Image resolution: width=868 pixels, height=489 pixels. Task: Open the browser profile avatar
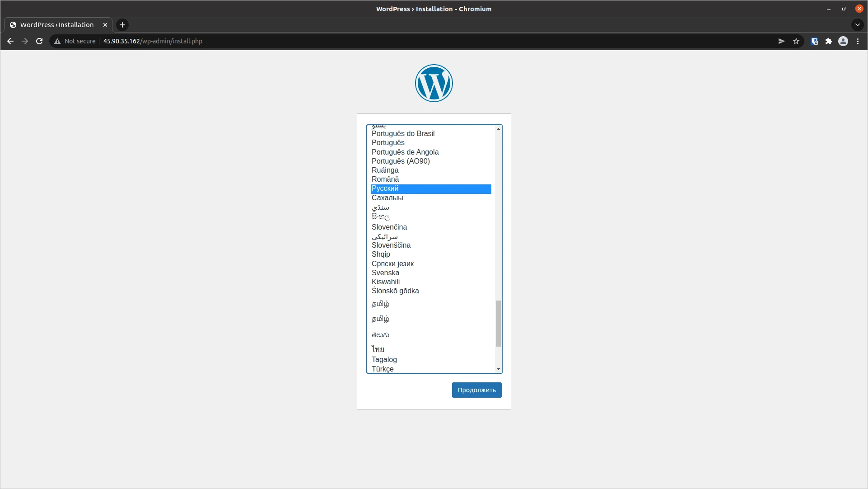(843, 41)
